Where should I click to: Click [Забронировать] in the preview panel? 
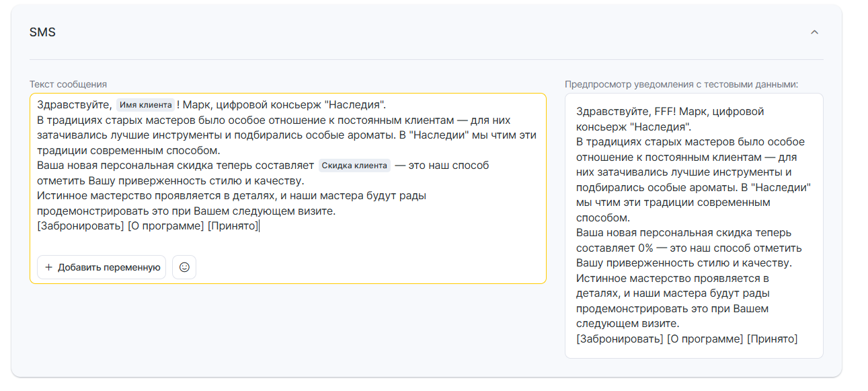click(x=620, y=339)
